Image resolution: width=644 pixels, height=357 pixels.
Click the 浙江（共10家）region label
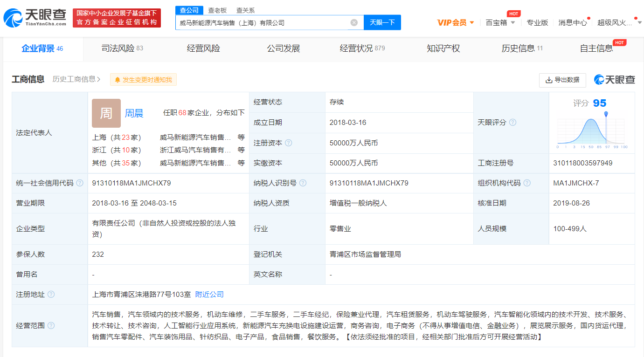(117, 150)
